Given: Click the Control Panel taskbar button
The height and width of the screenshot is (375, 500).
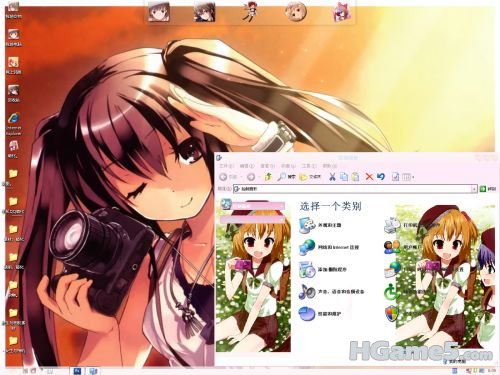Looking at the screenshot, I should [x=93, y=371].
